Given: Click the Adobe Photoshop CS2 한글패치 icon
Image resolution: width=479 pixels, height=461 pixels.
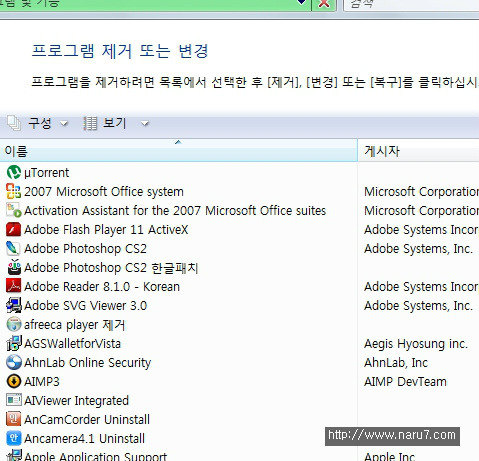Looking at the screenshot, I should (x=14, y=267).
